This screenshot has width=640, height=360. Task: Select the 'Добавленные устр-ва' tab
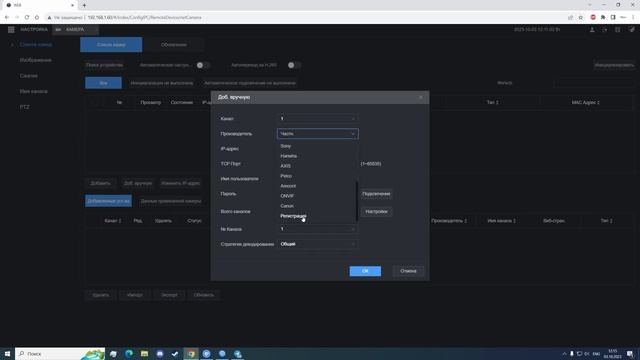(x=108, y=201)
